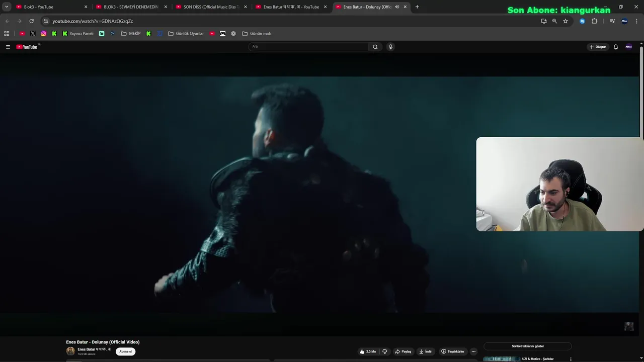Switch to the Enes Batur channel tab
The height and width of the screenshot is (362, 644).
click(291, 7)
